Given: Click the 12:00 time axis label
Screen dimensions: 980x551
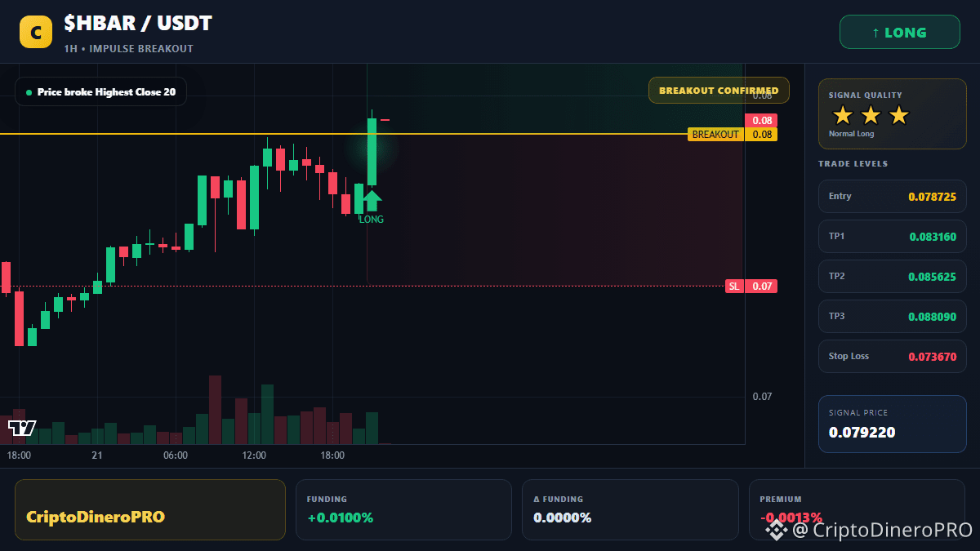Looking at the screenshot, I should coord(254,455).
